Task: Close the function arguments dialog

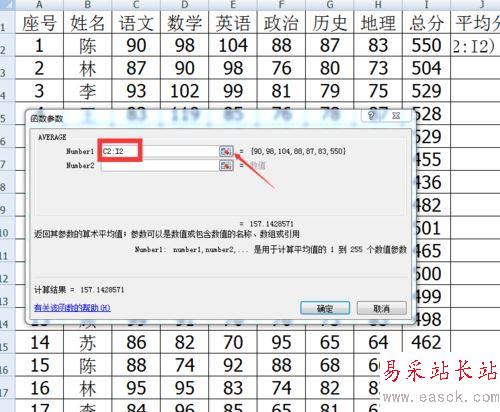Action: (396, 116)
